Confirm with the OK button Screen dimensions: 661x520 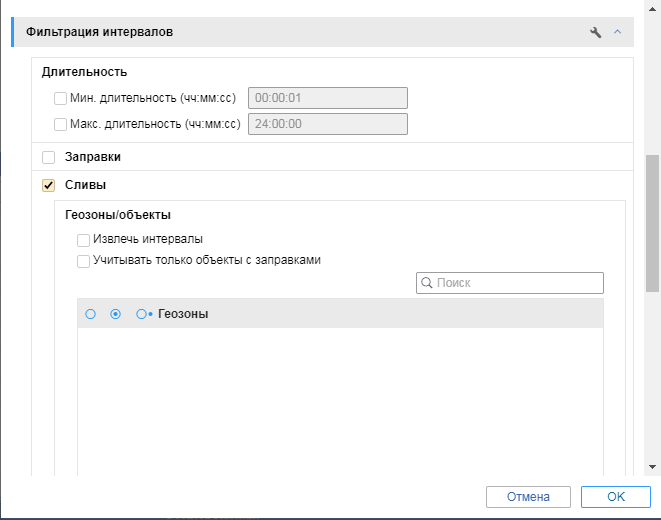[616, 496]
